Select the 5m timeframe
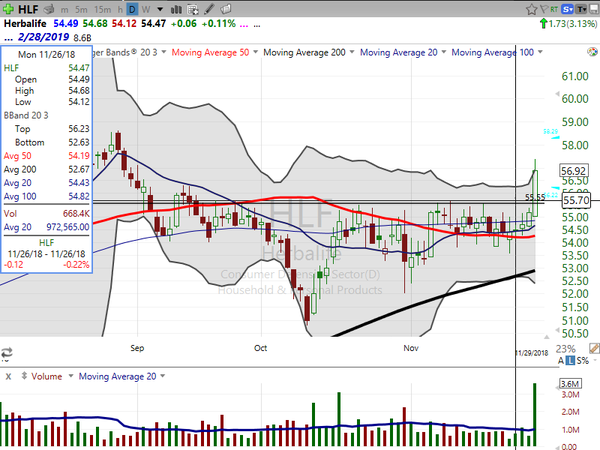This screenshot has width=600, height=450. point(81,10)
